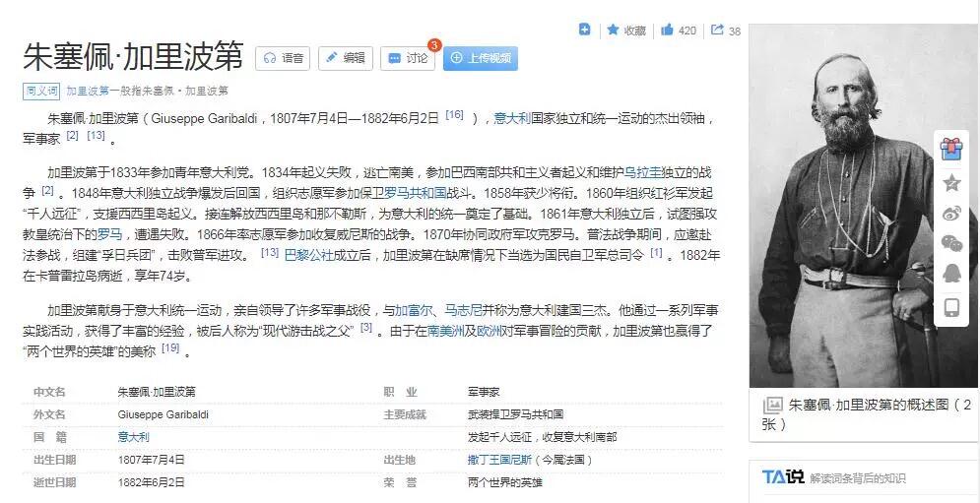Click the star favorite (收藏) icon
980x503 pixels.
click(x=613, y=31)
